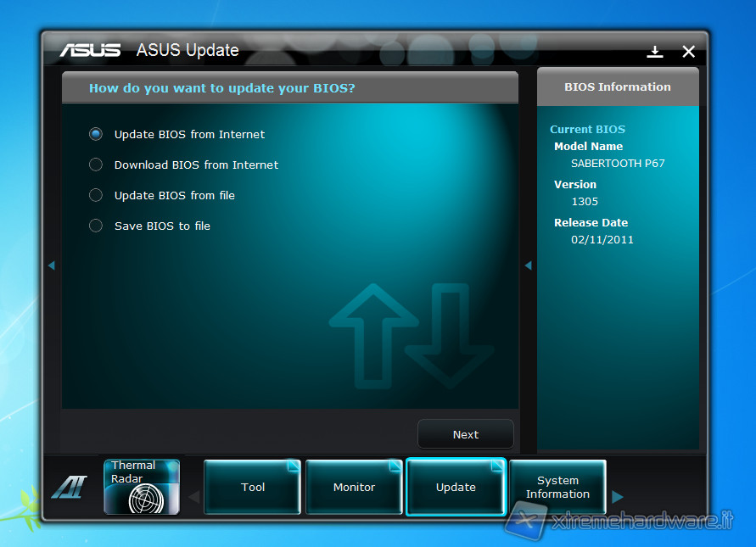Open the Tool menu
This screenshot has width=756, height=547.
click(253, 487)
